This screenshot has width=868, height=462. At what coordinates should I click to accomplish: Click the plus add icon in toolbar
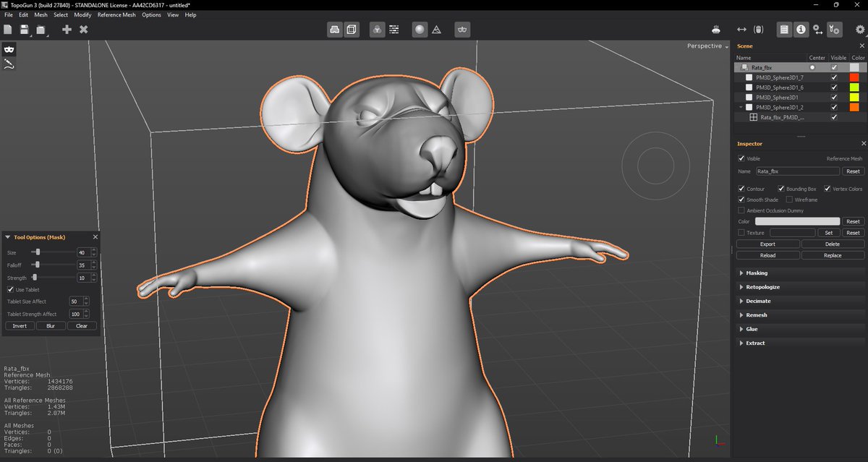[x=67, y=30]
